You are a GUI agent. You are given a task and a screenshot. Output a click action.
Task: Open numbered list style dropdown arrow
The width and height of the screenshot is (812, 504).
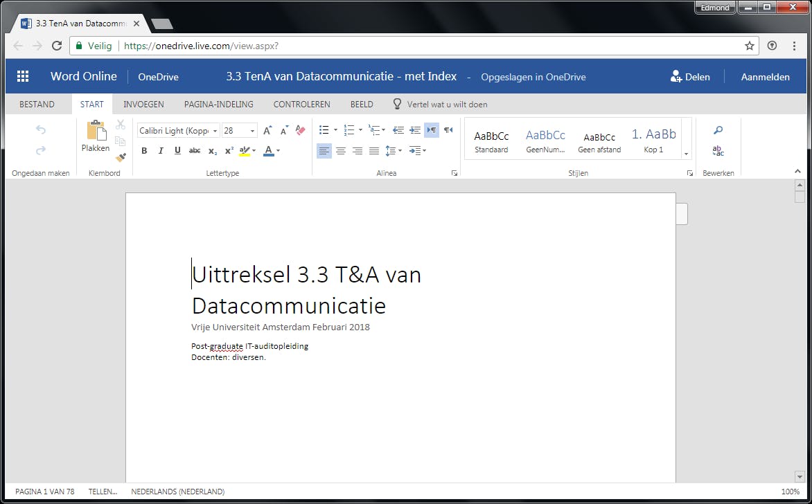[360, 130]
